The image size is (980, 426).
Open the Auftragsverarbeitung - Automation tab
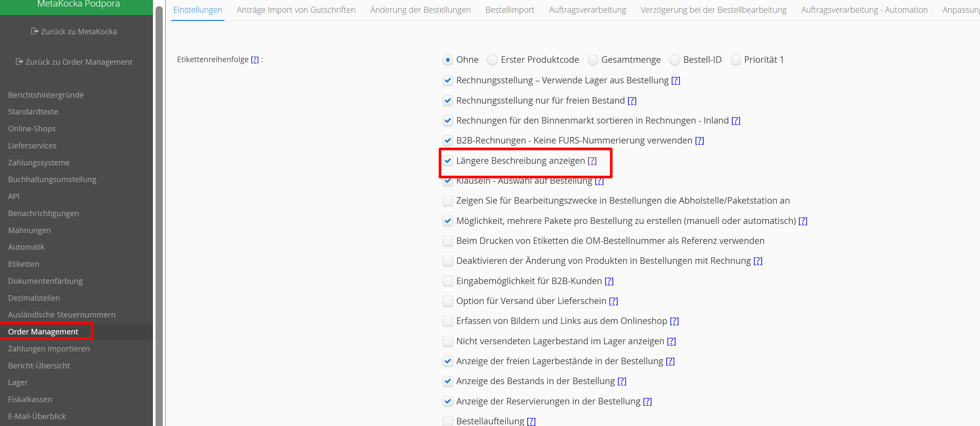[x=864, y=10]
